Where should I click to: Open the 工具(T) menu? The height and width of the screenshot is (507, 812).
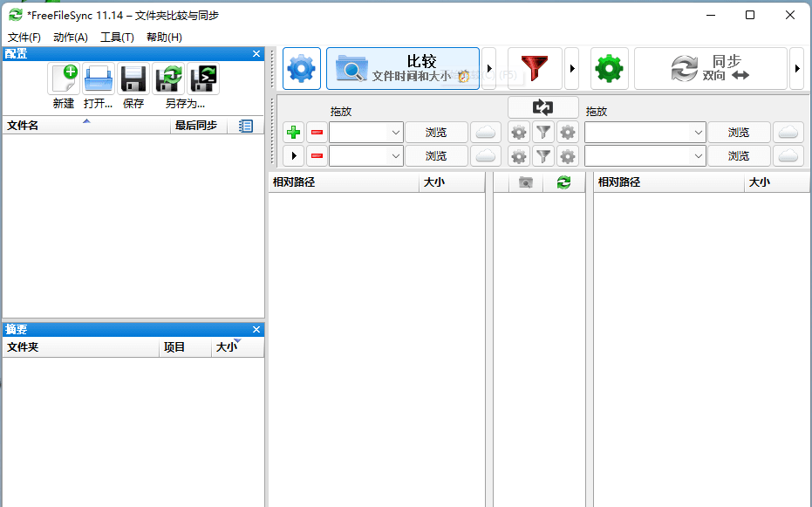[117, 38]
